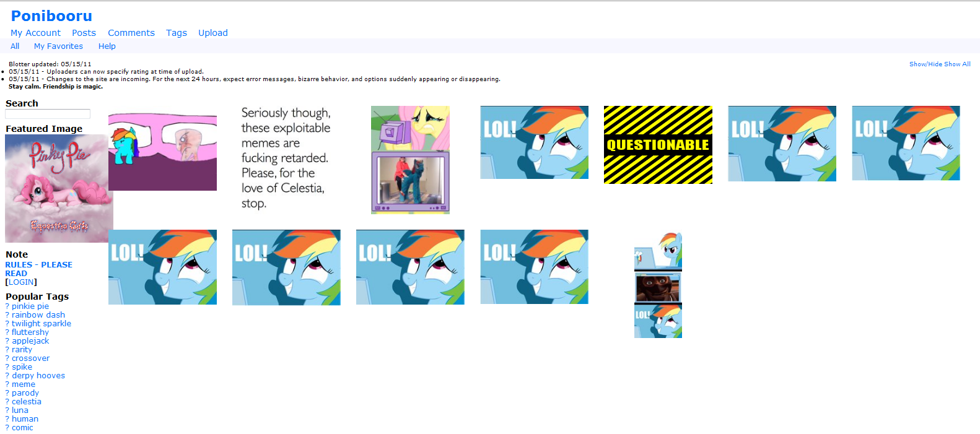Click the 'Popular Tags' heading

[37, 297]
